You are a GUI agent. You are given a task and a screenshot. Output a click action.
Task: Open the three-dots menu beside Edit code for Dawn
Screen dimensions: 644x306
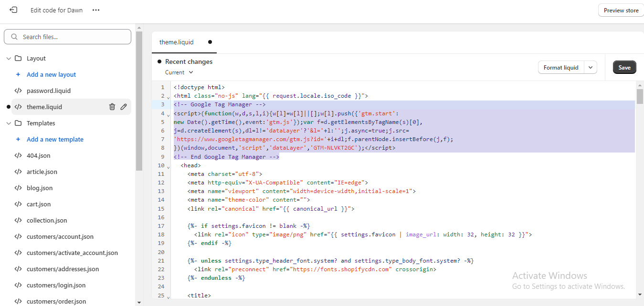tap(96, 10)
